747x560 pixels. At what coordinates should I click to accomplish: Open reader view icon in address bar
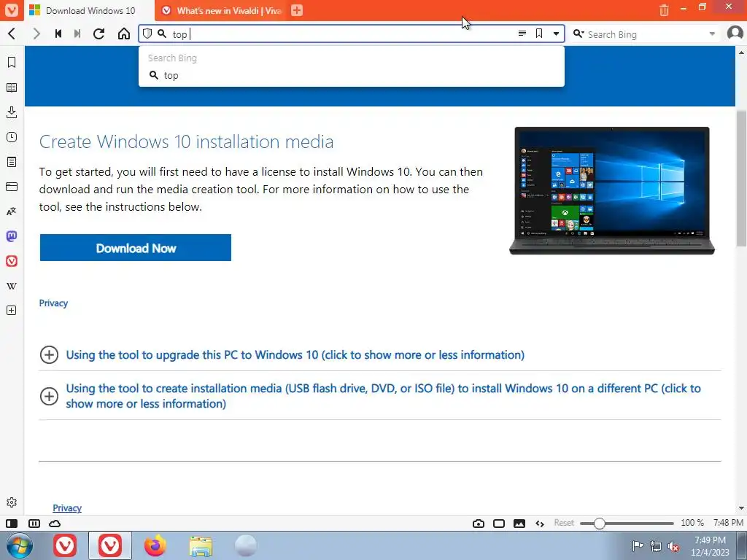(522, 34)
